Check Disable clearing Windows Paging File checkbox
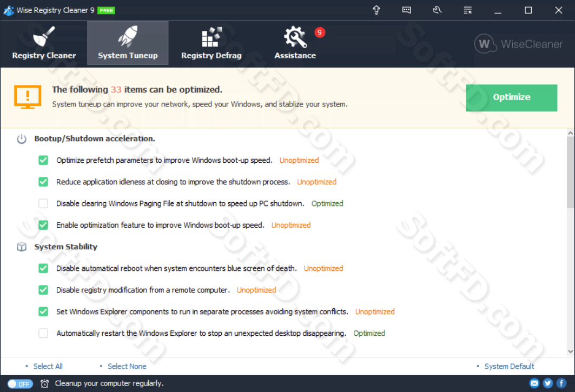Screen dimensions: 575x392 (43, 203)
